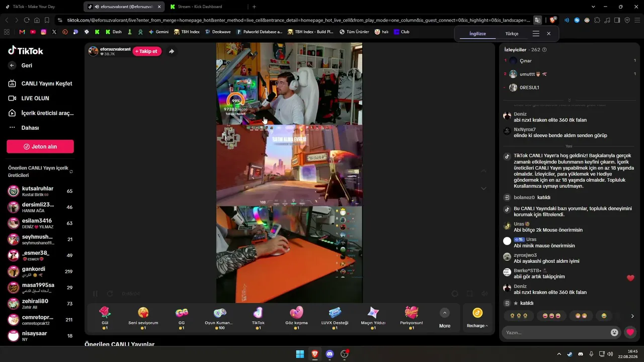
Task: Show more quick emoji reactions
Action: (632, 316)
